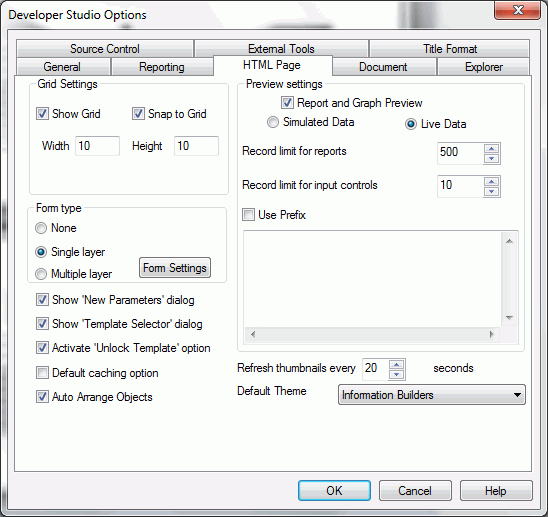The image size is (548, 517).
Task: Increase record limit for reports spinner
Action: (x=492, y=149)
